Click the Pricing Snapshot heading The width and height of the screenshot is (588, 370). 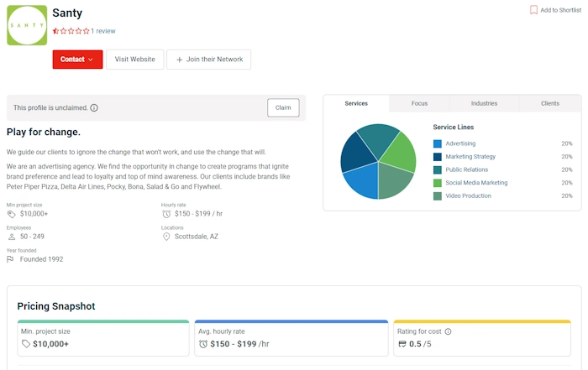coord(56,306)
